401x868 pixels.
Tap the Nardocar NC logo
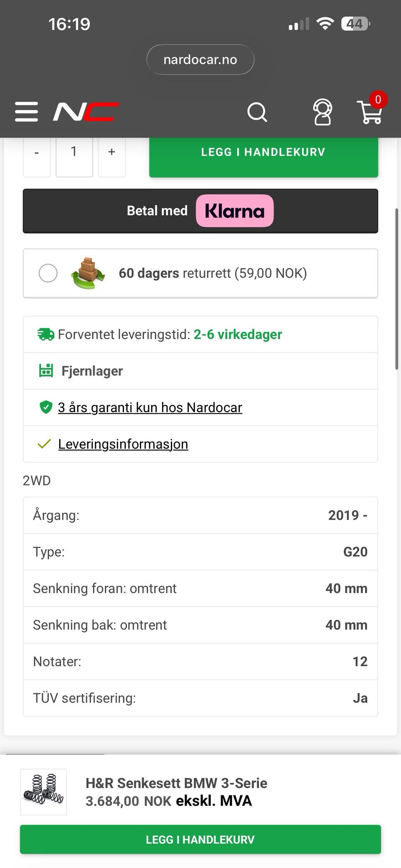pyautogui.click(x=86, y=112)
